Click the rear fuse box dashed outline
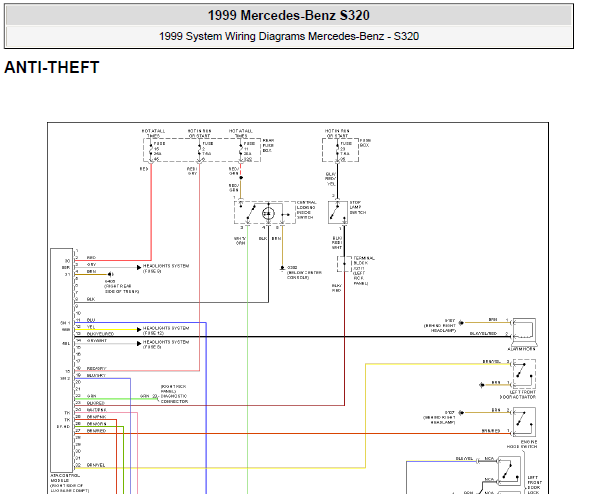The image size is (604, 494). [202, 150]
